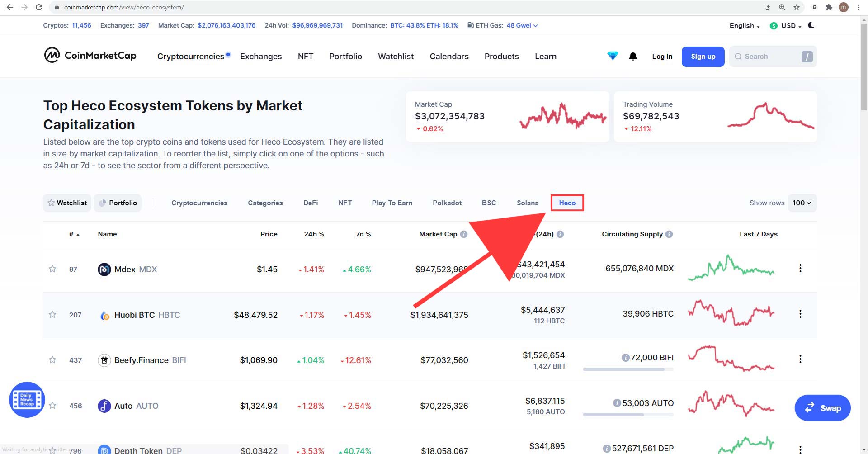Image resolution: width=868 pixels, height=454 pixels.
Task: Go back using the browser back arrow
Action: point(10,7)
